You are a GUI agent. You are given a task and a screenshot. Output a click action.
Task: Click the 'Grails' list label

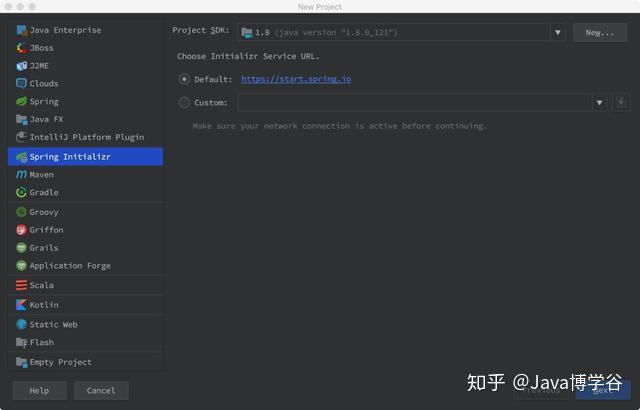(x=44, y=248)
